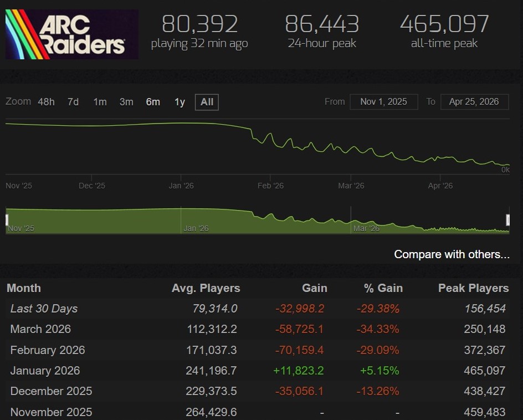Image resolution: width=523 pixels, height=420 pixels.
Task: Switch zoom to 3m
Action: coord(126,102)
